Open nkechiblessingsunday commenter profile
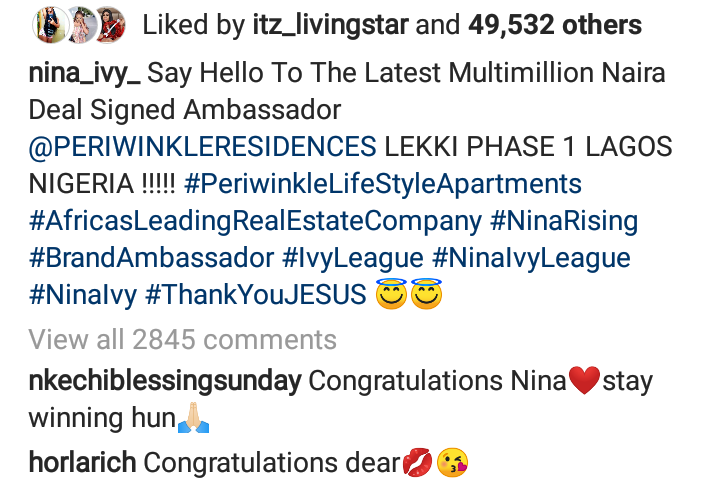Viewport: 720px width, 497px height. tap(165, 381)
